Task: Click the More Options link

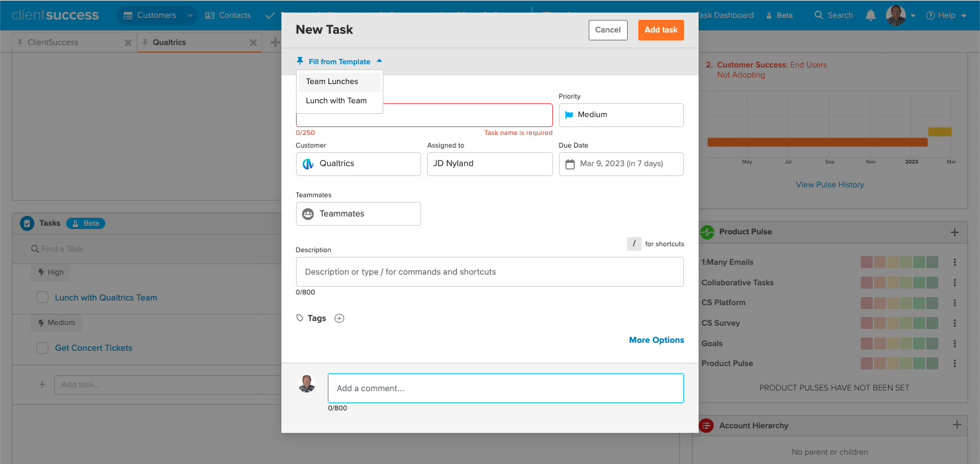Action: click(x=656, y=340)
